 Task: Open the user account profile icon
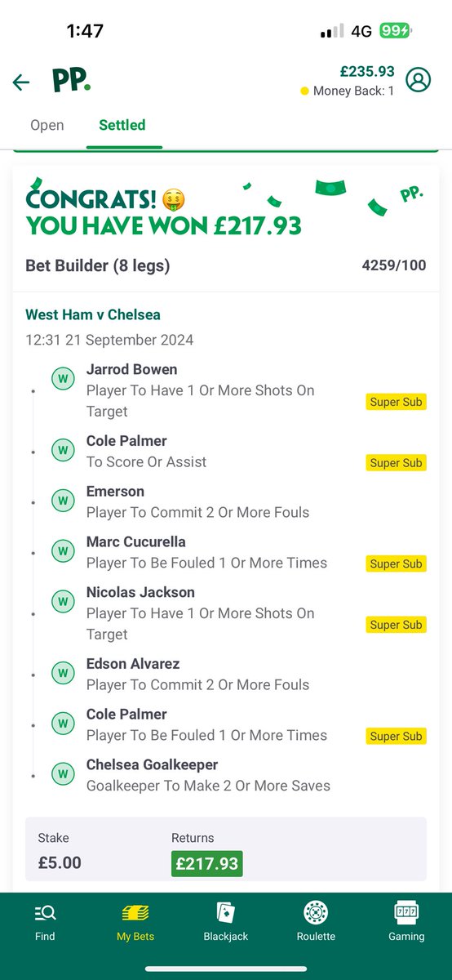[x=419, y=80]
